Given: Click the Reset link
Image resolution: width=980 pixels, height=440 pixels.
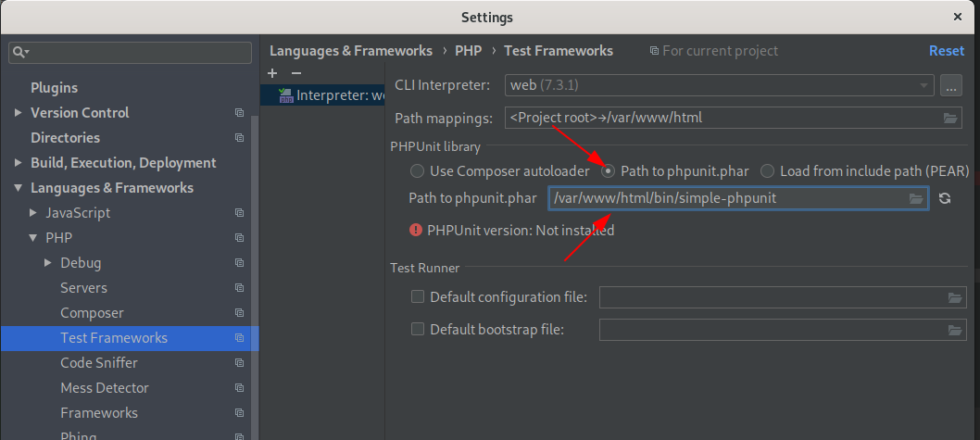Looking at the screenshot, I should (x=947, y=51).
